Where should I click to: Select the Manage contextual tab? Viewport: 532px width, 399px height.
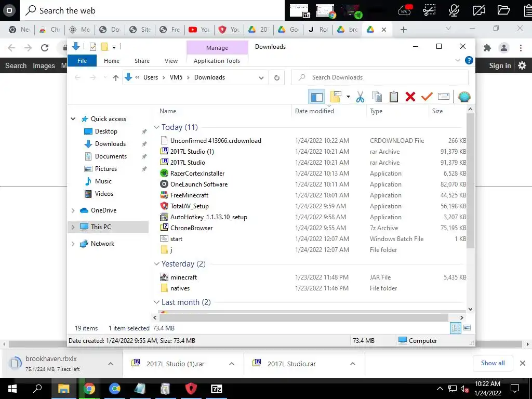tap(217, 48)
